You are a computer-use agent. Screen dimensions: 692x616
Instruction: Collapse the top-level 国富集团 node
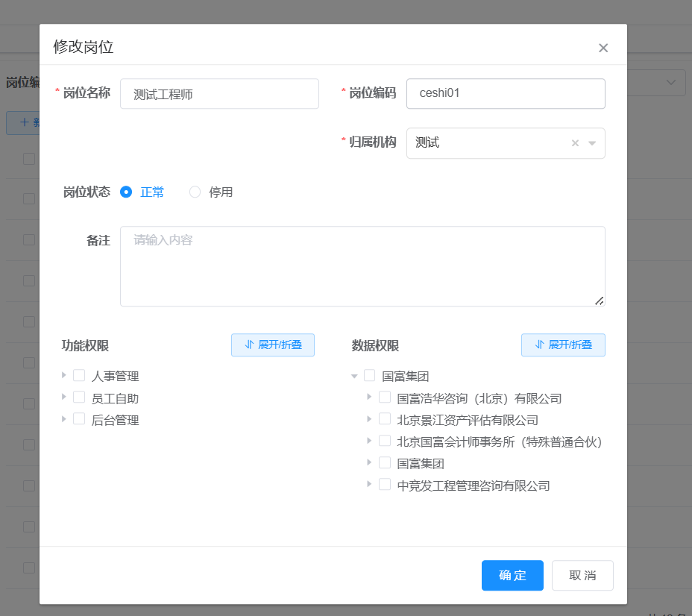pyautogui.click(x=354, y=376)
